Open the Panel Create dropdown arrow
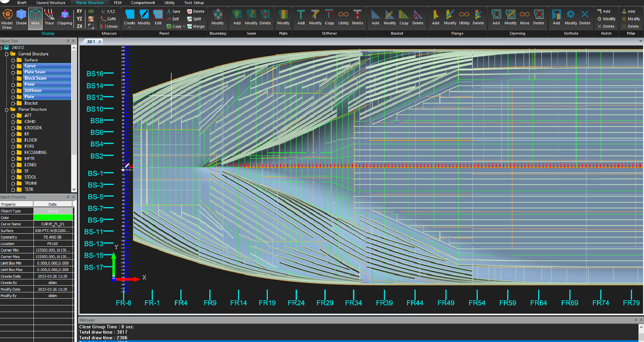Viewport: 644px width, 342px height. click(x=129, y=28)
